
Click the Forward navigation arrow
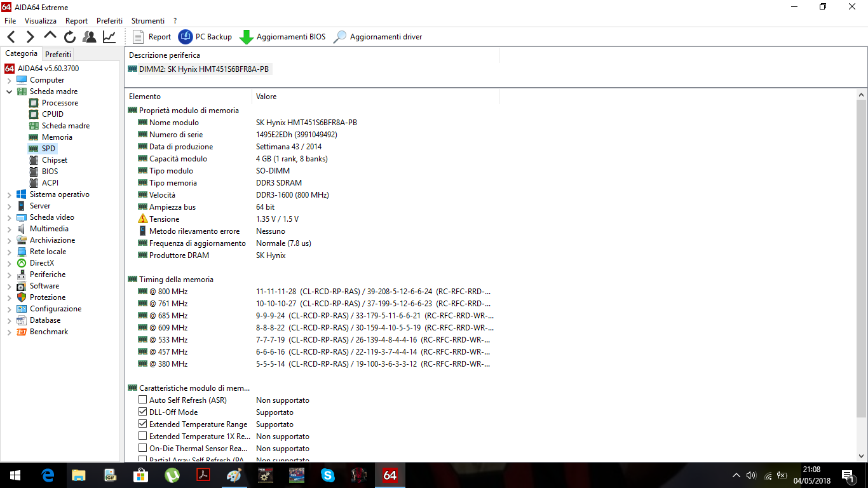tap(31, 37)
